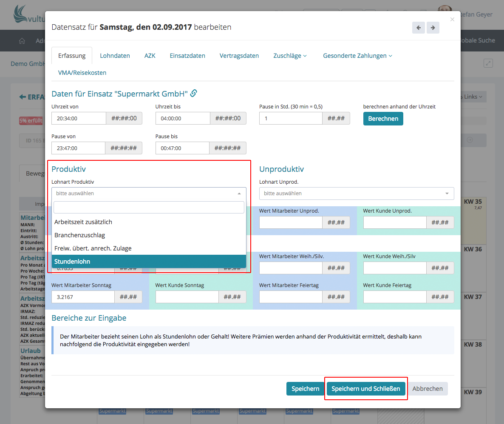Choose Branchenzuschlag option
This screenshot has width=504, height=424.
[149, 235]
